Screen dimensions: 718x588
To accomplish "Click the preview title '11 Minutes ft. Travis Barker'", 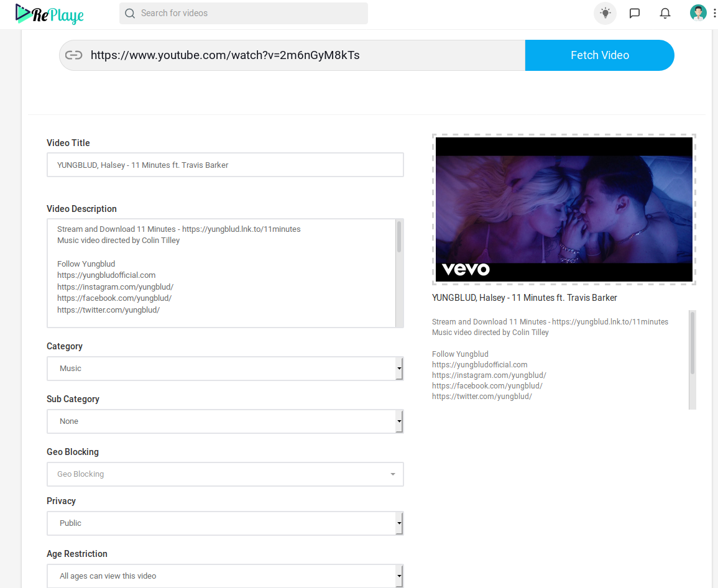I will pyautogui.click(x=564, y=298).
